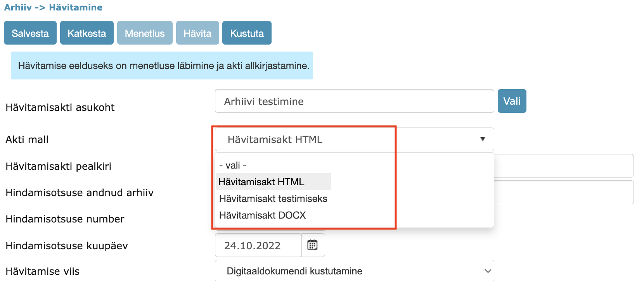644x281 pixels.
Task: Click Hävitamine in the breadcrumb
Action: click(76, 7)
